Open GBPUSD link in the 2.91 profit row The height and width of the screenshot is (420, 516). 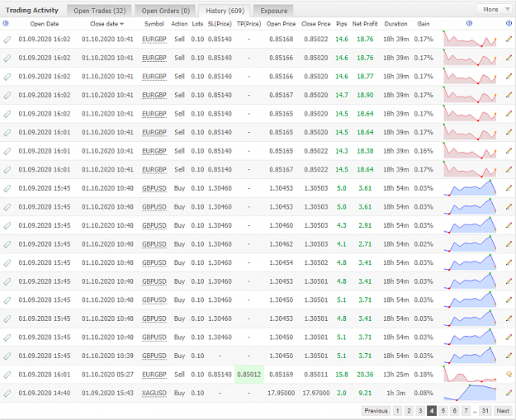(154, 225)
